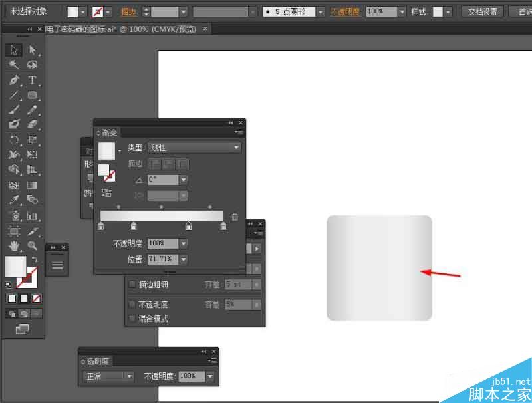Delete gradient stop with trash icon
The width and height of the screenshot is (532, 403).
(235, 217)
